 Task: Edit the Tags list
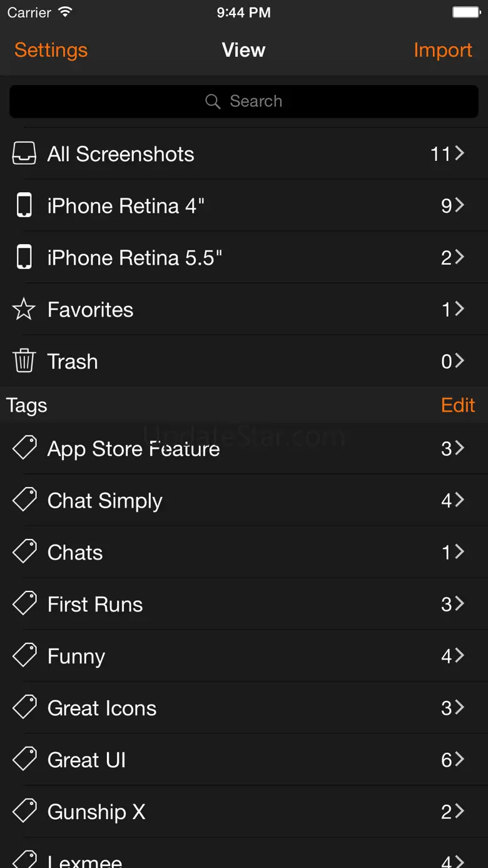[x=458, y=405]
